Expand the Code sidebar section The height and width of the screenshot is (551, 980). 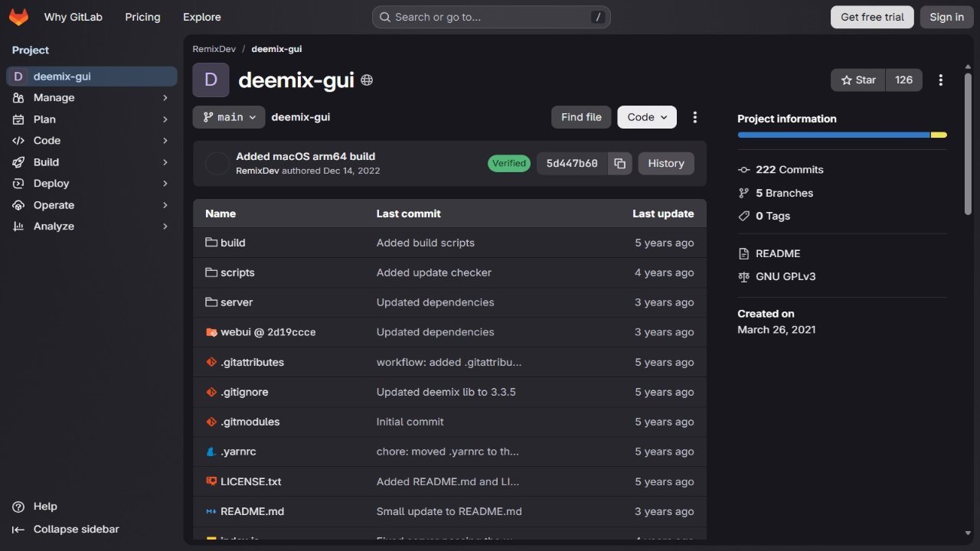(91, 141)
